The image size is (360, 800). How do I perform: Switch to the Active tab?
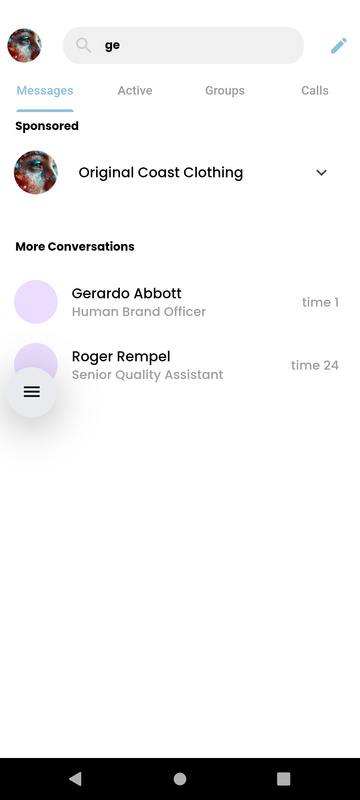click(135, 91)
